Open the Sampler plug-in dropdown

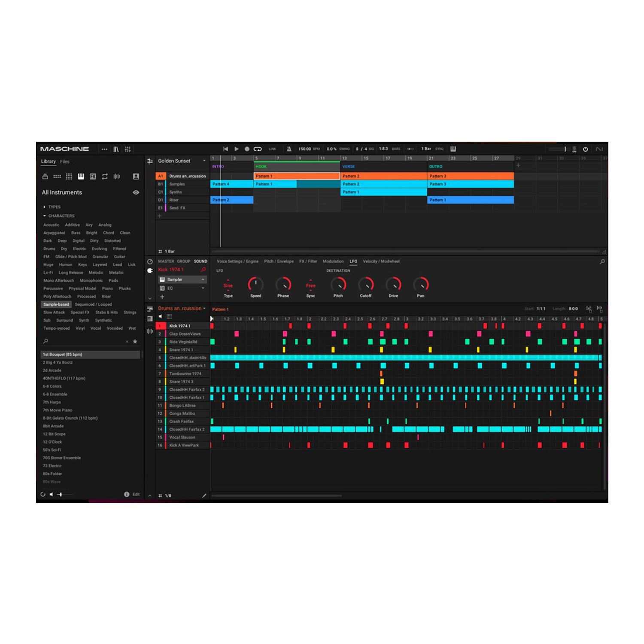click(203, 279)
